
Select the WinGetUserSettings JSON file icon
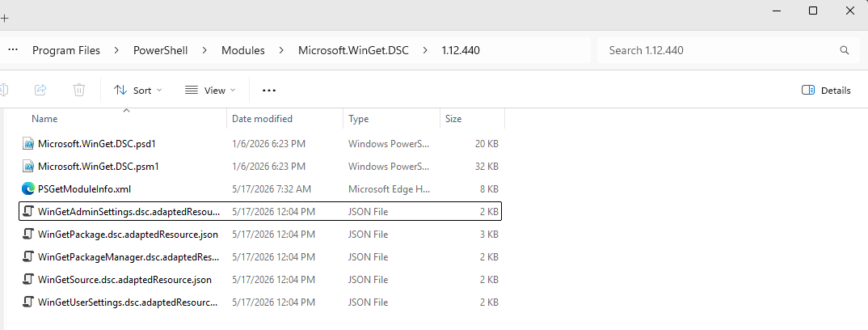tap(28, 302)
